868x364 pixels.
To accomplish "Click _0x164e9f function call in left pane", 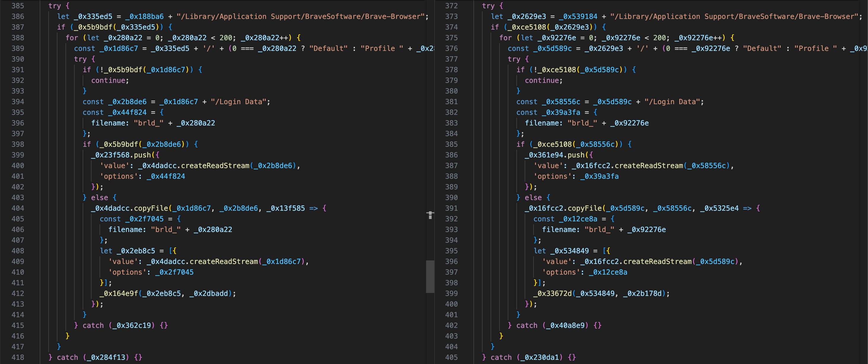I will 119,293.
